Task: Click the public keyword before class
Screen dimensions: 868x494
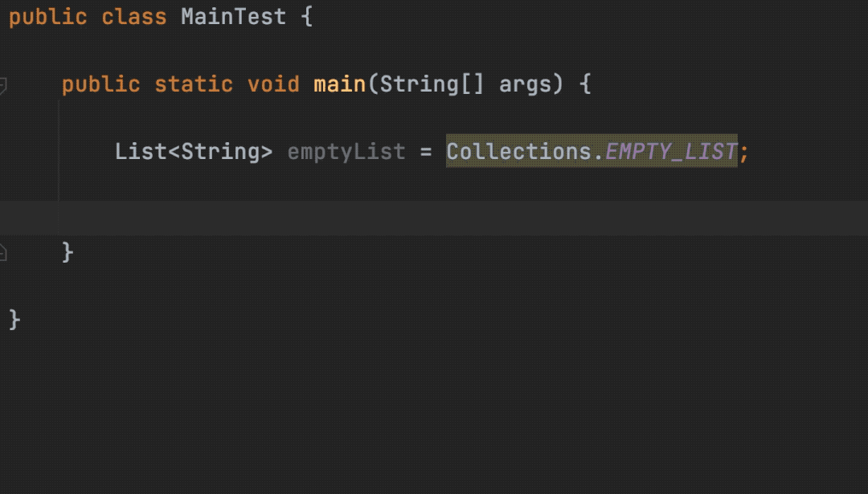Action: click(48, 17)
